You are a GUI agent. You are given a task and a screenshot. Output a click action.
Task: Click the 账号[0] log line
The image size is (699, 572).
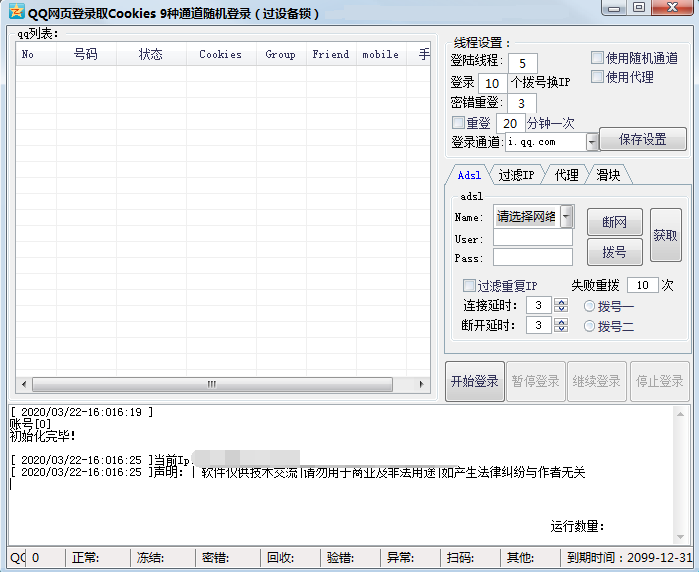30,424
